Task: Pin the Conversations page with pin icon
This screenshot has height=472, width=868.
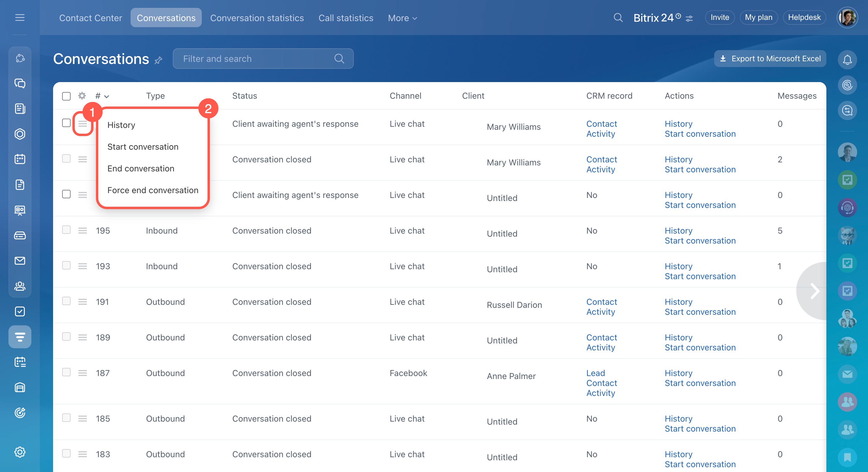Action: [x=158, y=60]
